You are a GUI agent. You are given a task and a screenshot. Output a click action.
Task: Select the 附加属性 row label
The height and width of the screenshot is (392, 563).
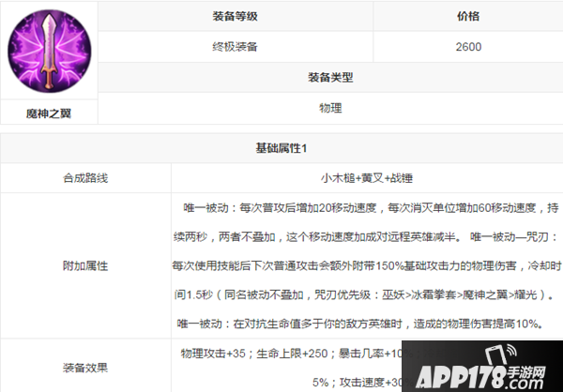click(x=84, y=265)
